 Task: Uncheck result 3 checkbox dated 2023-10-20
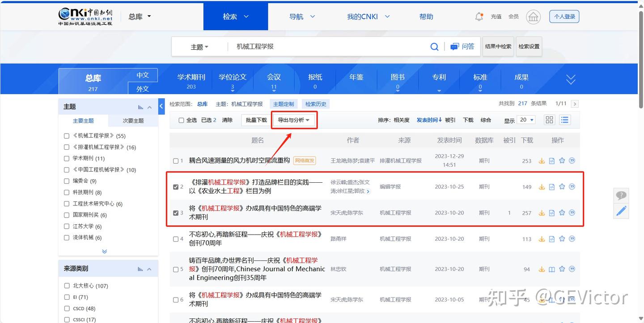click(x=176, y=213)
